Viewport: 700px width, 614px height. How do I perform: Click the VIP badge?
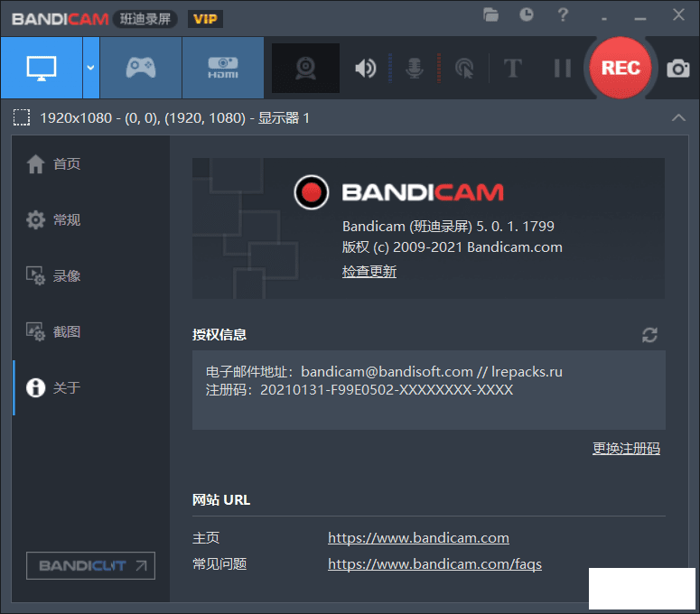pyautogui.click(x=205, y=19)
